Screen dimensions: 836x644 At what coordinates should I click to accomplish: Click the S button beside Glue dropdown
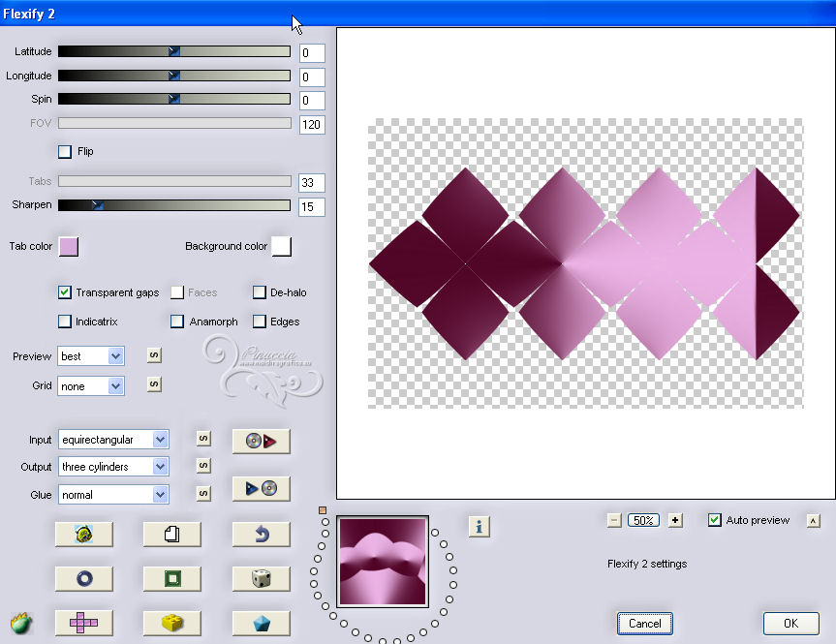point(203,493)
